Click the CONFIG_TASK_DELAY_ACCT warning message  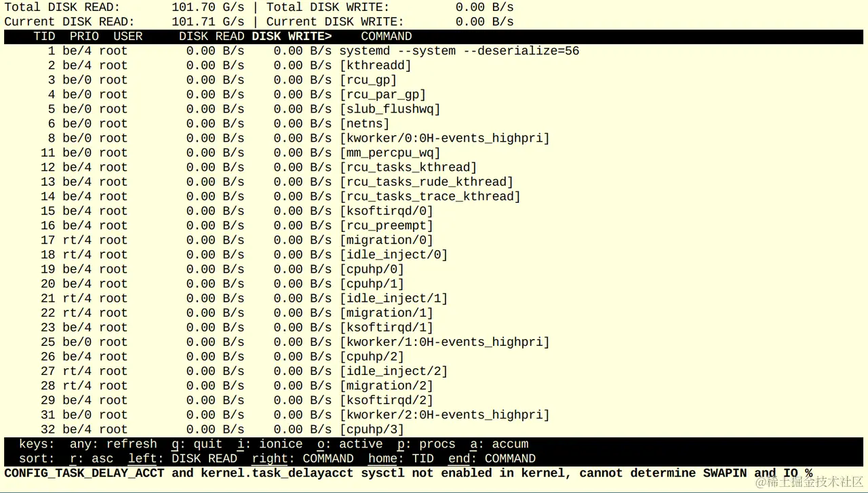[408, 473]
